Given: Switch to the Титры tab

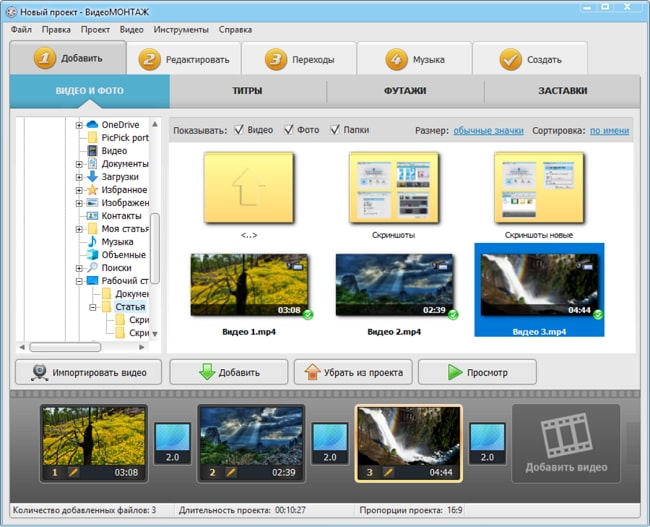Looking at the screenshot, I should coord(247,91).
